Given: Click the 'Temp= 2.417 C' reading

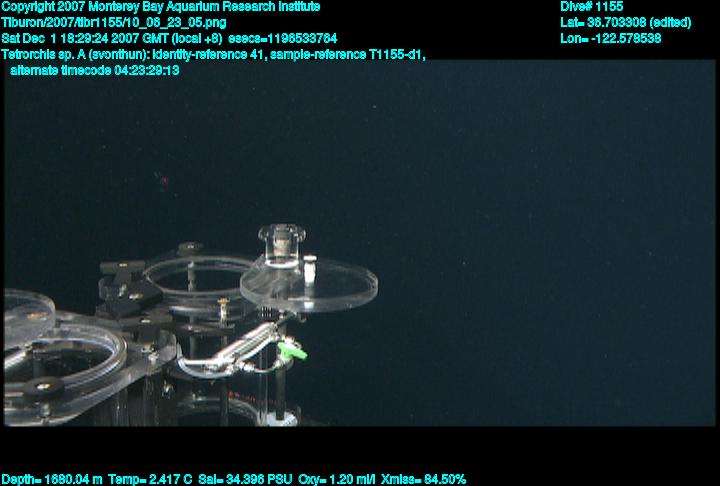Looking at the screenshot, I should click(x=150, y=480).
